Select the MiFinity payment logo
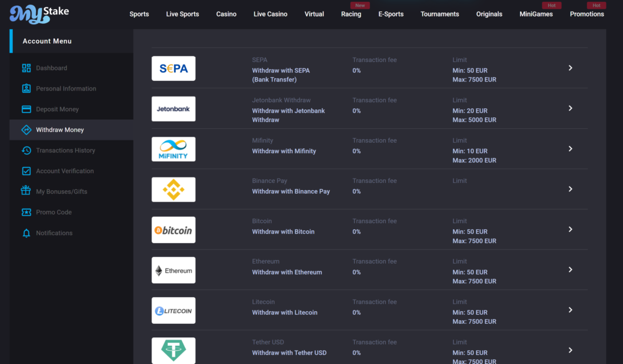The image size is (623, 364). pos(173,149)
